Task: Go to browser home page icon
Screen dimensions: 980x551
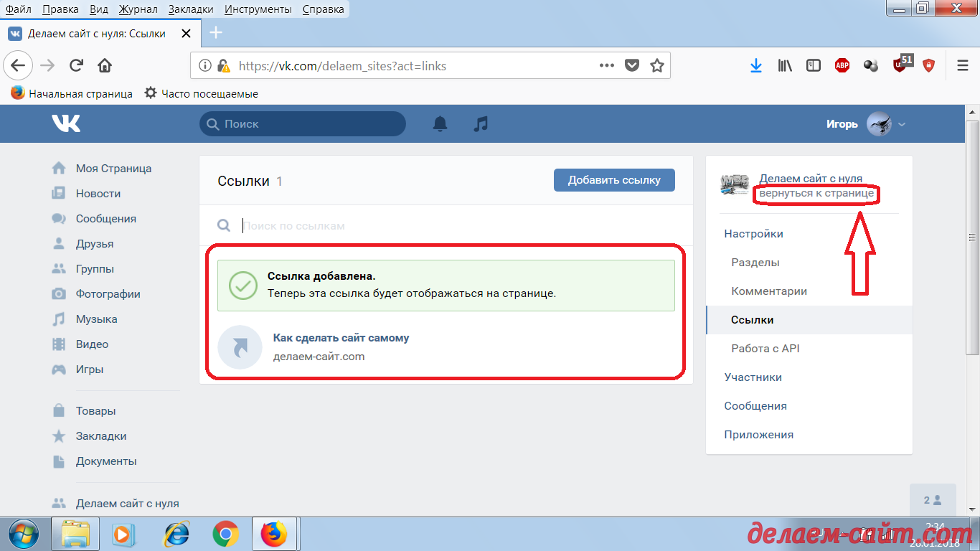Action: click(105, 66)
